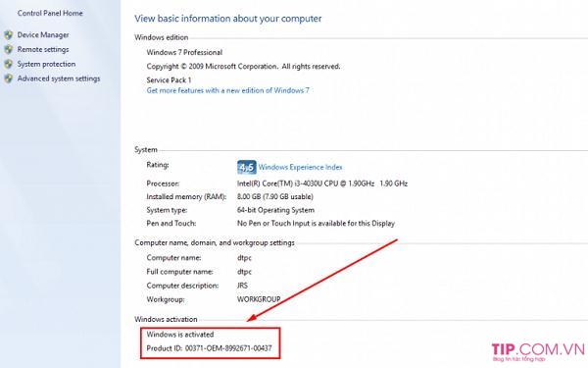Open Windows Experience Index link
Image resolution: width=588 pixels, height=368 pixels.
[x=301, y=168]
